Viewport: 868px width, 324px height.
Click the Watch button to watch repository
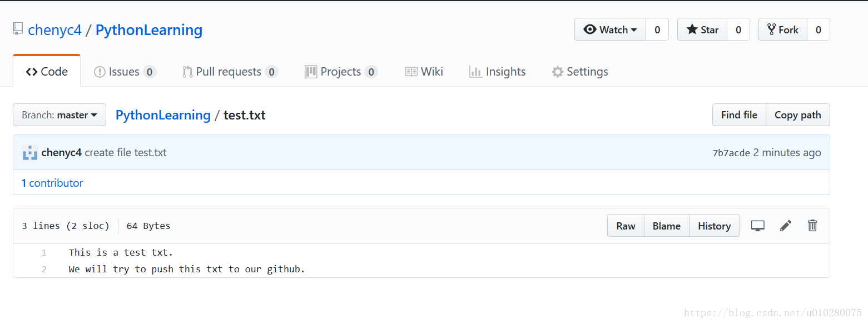pos(610,29)
